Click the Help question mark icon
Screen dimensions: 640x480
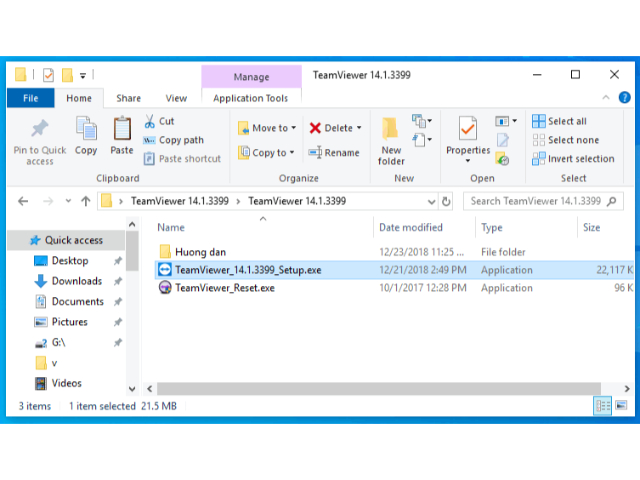pos(624,98)
